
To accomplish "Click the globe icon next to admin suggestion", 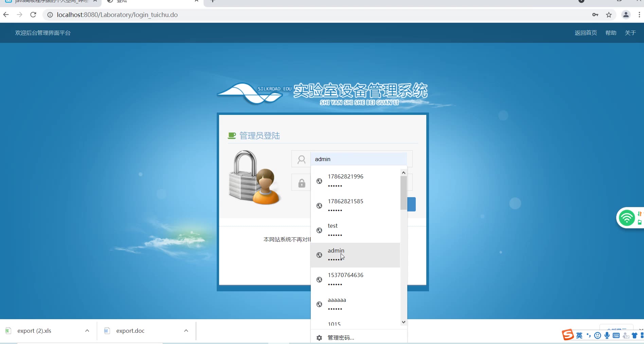I will coord(319,255).
